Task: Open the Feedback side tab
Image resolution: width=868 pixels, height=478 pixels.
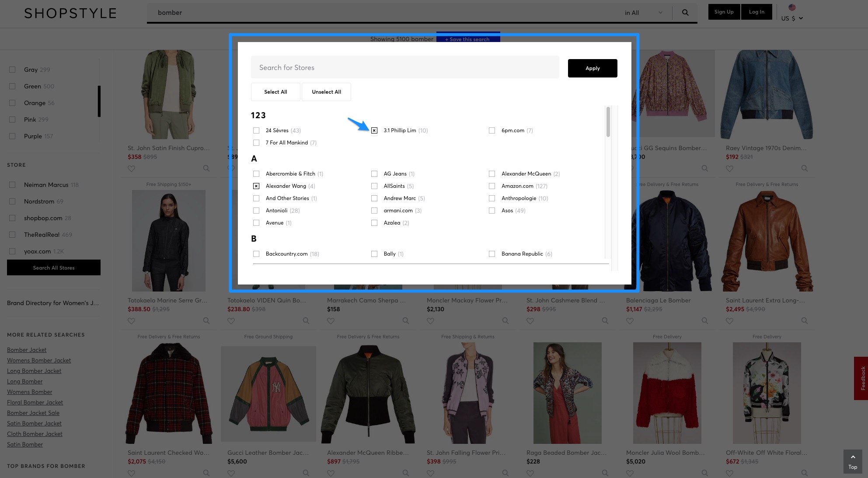Action: [x=862, y=378]
